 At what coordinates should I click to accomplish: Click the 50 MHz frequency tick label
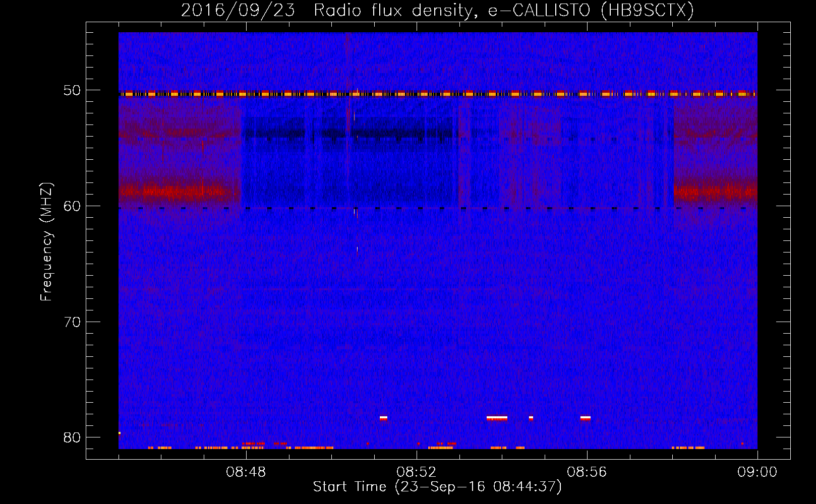click(72, 91)
